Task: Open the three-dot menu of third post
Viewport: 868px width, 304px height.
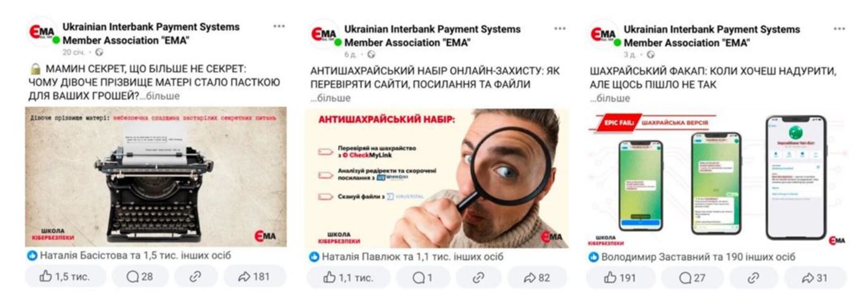Action: pos(839,28)
